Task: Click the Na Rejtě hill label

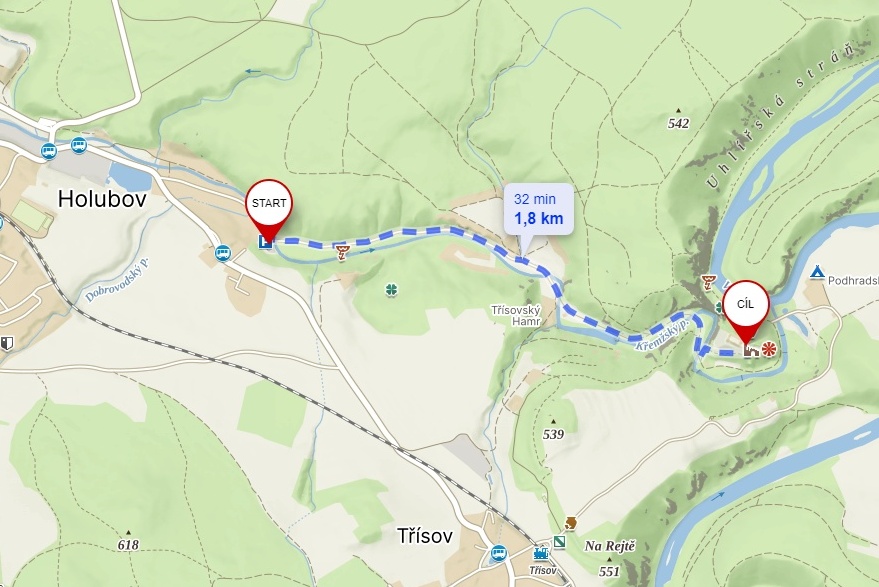Action: coord(610,546)
